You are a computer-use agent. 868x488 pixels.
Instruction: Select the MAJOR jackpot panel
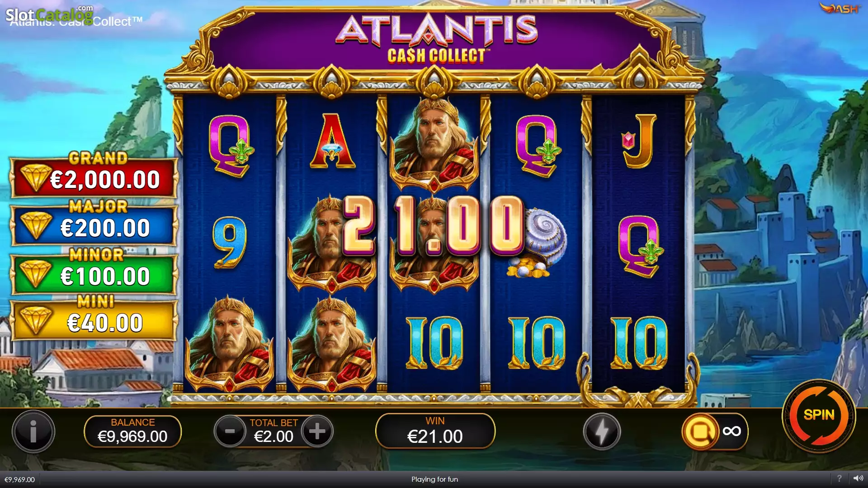94,224
